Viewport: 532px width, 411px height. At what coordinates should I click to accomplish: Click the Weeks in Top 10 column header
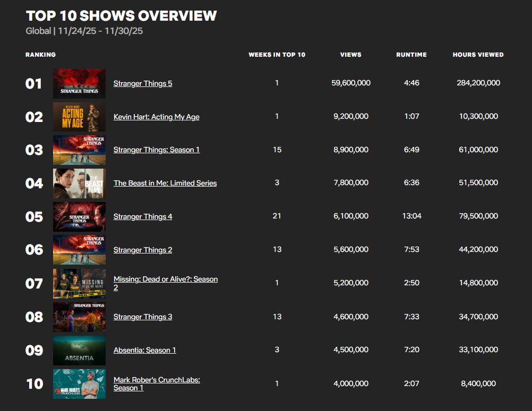pos(277,55)
